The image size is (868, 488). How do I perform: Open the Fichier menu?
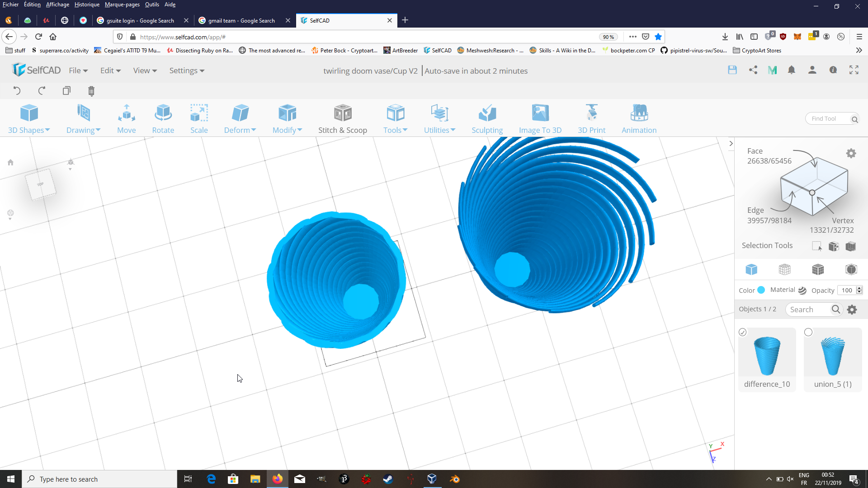[11, 5]
